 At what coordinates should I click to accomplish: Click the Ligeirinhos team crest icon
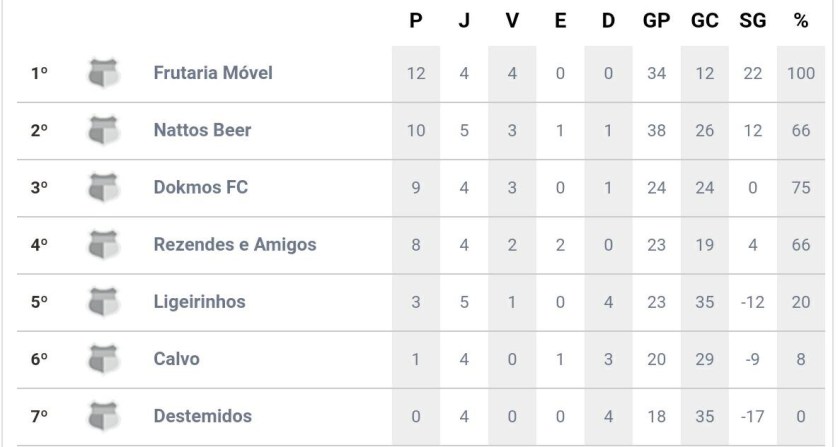[x=103, y=301]
